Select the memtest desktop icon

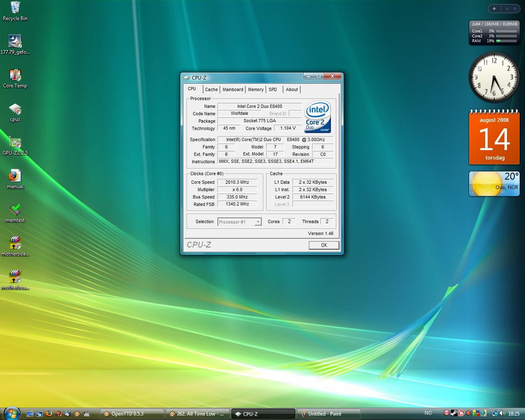(x=15, y=213)
